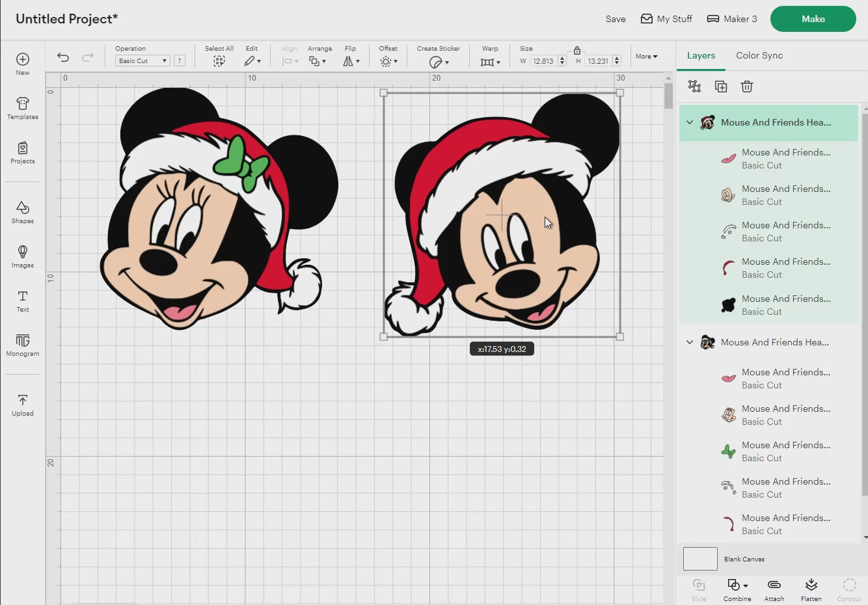Click the Duplicate layer icon
This screenshot has width=868, height=605.
click(721, 87)
